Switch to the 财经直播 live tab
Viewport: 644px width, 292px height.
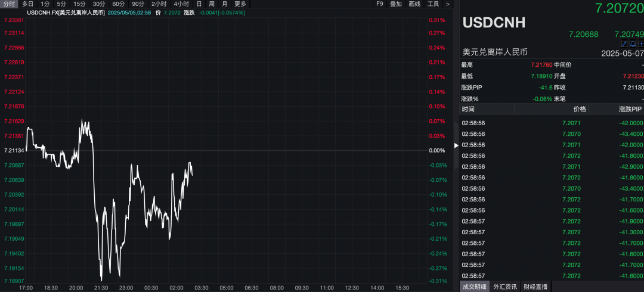[x=535, y=287]
